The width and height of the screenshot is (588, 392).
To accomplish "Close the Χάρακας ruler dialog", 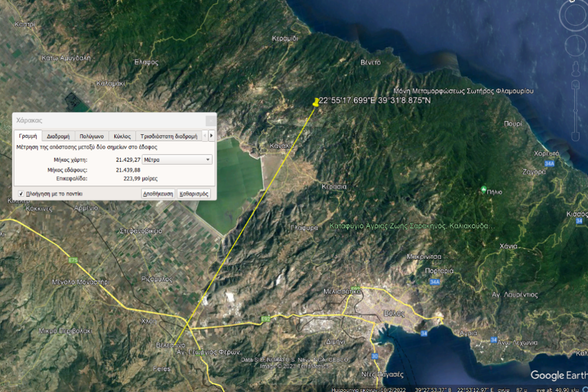I will [x=210, y=121].
